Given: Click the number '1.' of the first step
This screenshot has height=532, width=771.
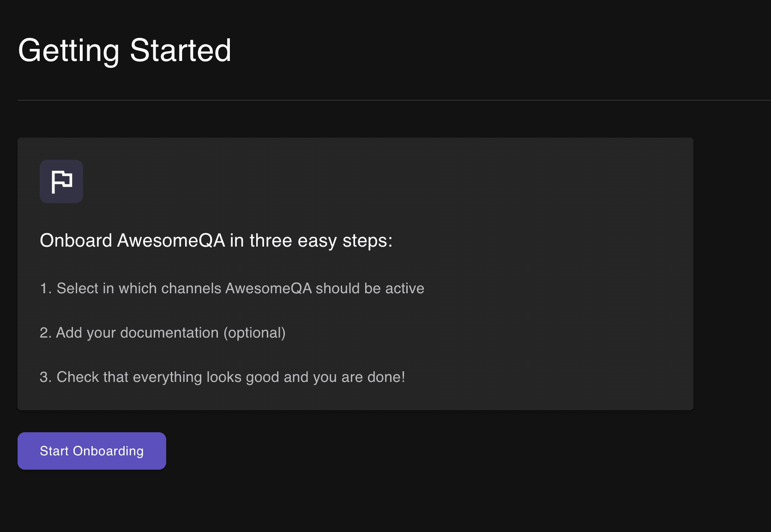Looking at the screenshot, I should click(x=45, y=289).
